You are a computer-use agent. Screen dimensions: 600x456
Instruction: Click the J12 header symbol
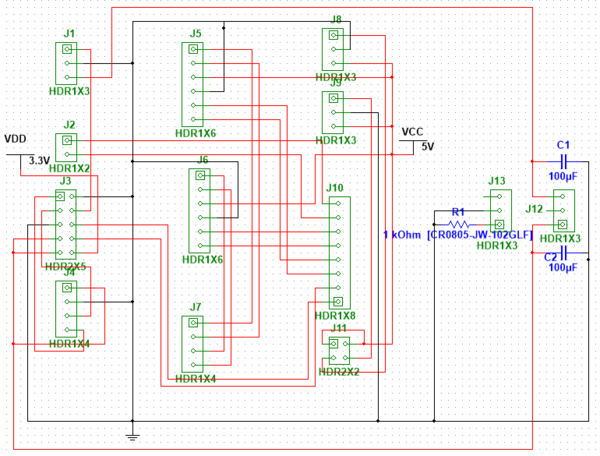click(563, 210)
